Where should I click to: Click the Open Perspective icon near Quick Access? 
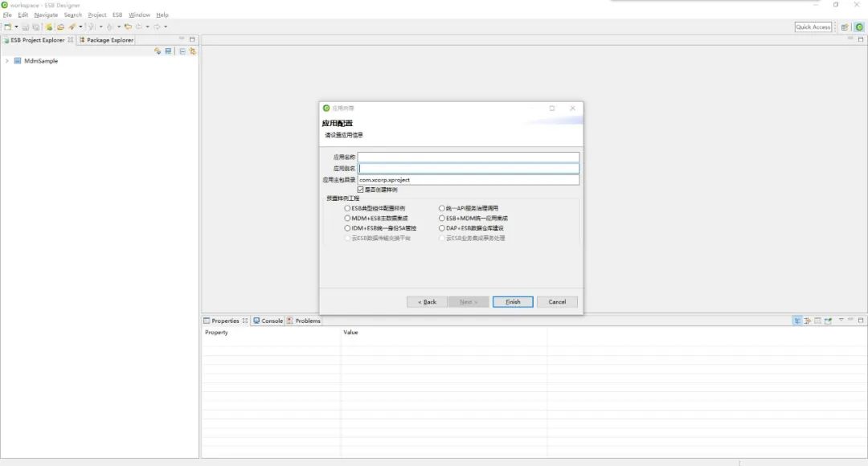[x=845, y=27]
